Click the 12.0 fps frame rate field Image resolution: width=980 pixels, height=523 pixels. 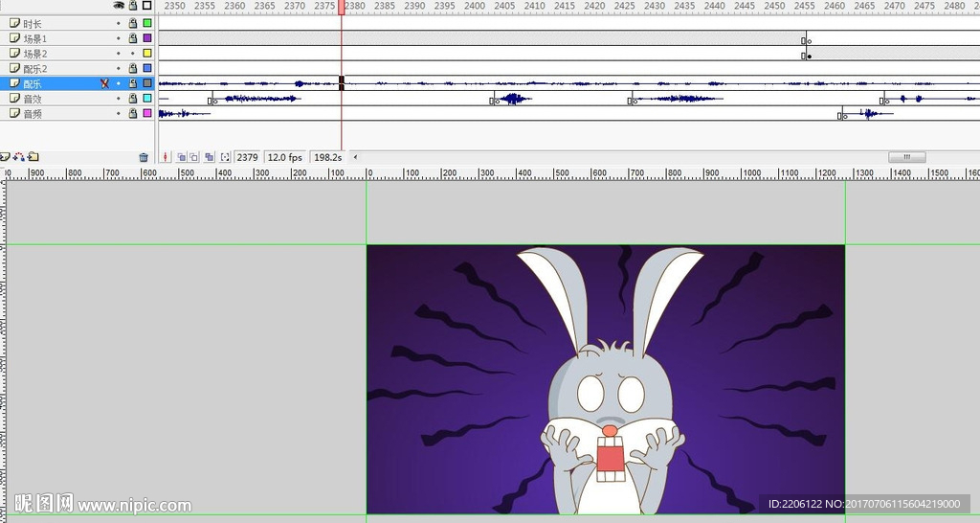click(x=284, y=157)
